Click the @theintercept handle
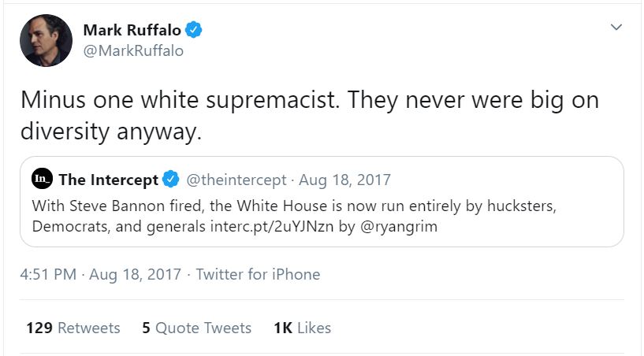This screenshot has width=644, height=356. (236, 180)
